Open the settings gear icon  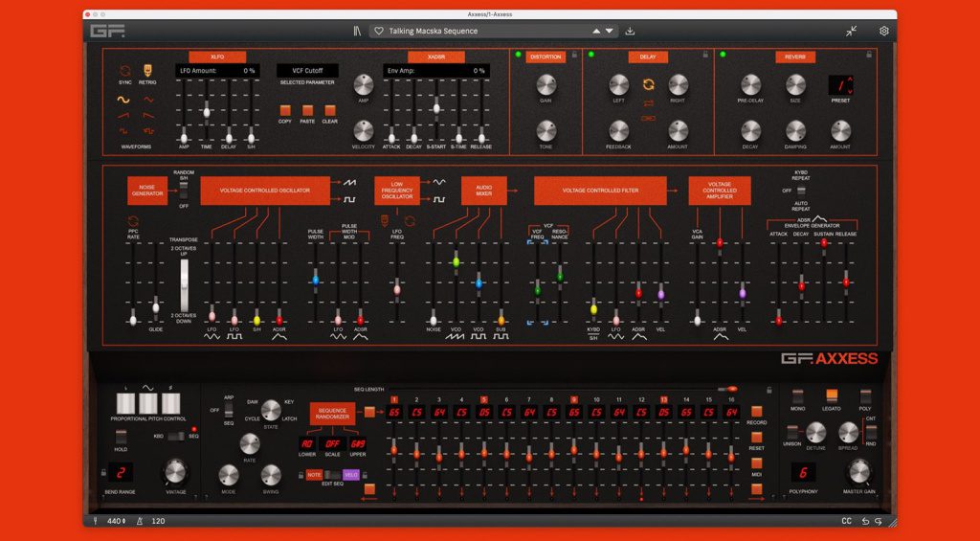pos(883,31)
